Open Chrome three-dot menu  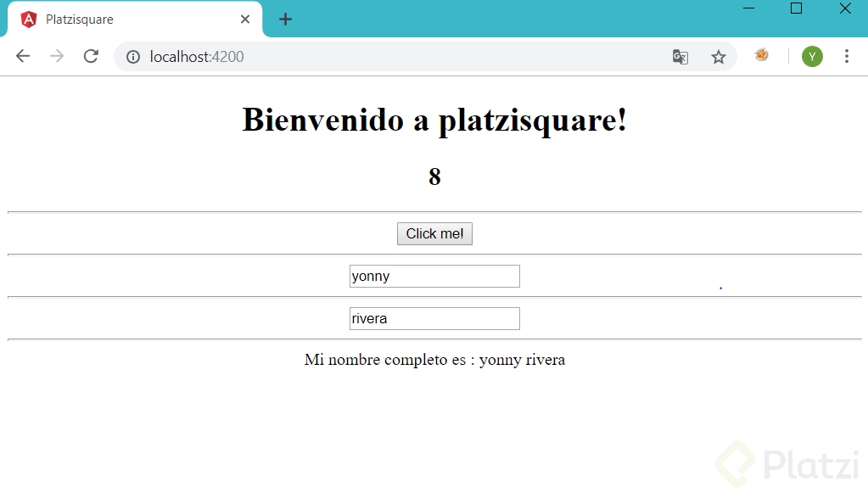[847, 57]
